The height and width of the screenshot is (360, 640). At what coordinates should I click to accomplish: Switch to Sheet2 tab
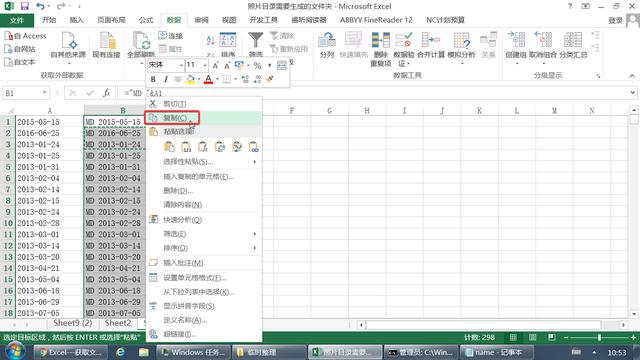click(118, 323)
